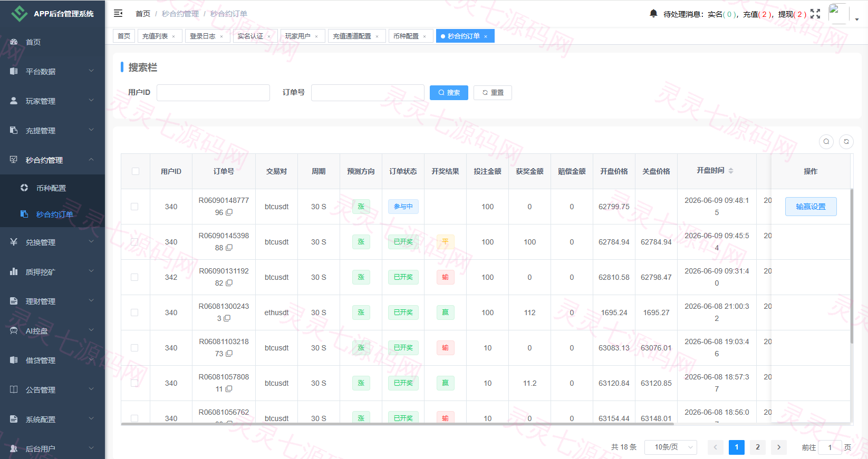Collapse the sidebar with the hamburger icon
This screenshot has width=868, height=459.
click(118, 13)
